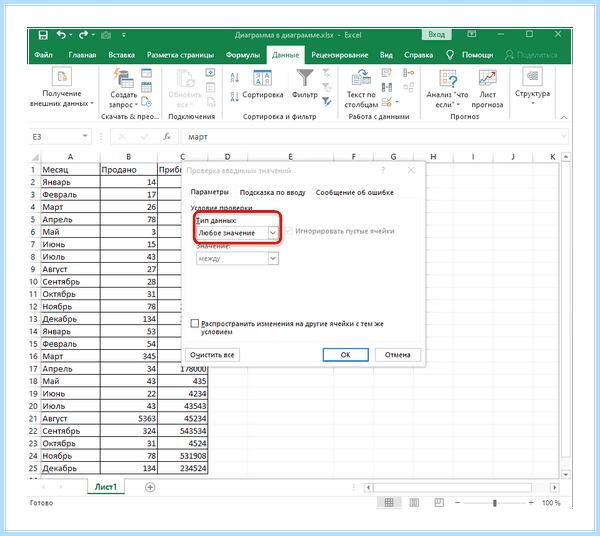Click the Redo arrow icon
Image resolution: width=600 pixels, height=536 pixels.
tap(83, 35)
